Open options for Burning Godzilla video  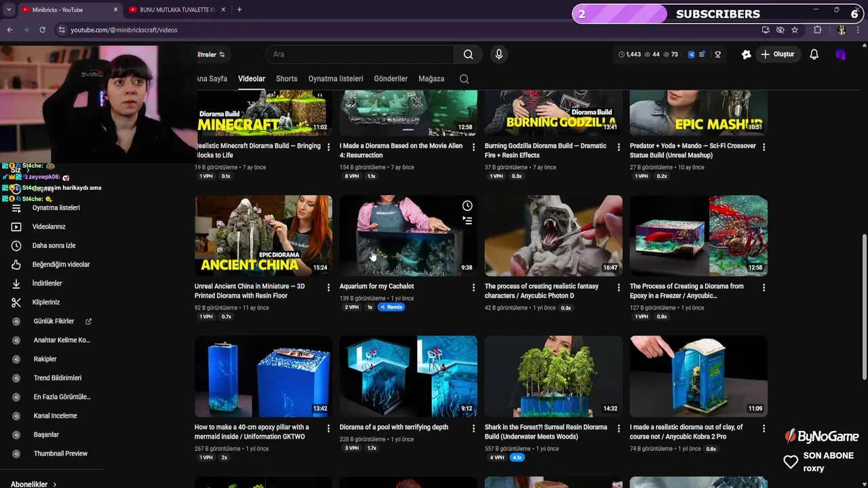(x=618, y=147)
